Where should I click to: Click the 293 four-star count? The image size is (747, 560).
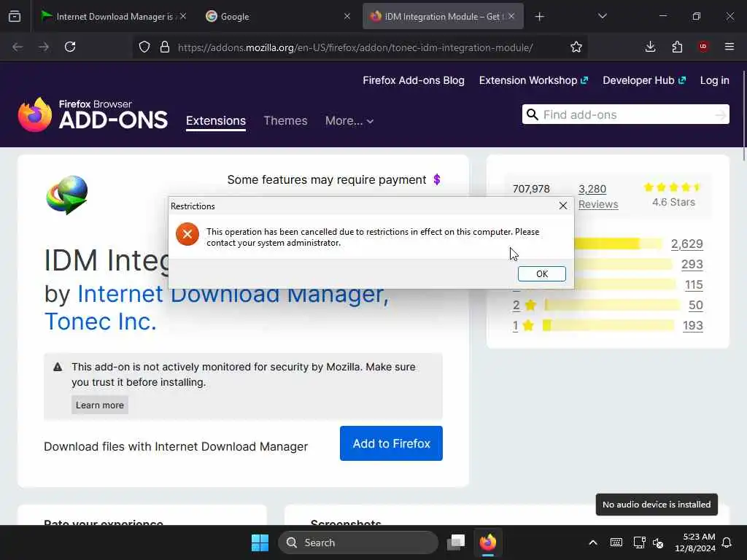pos(692,264)
